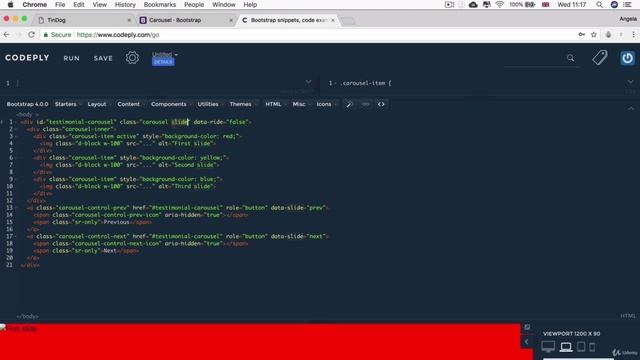Reload the page in Chrome
Viewport: 640px width, 360px height.
tap(31, 35)
